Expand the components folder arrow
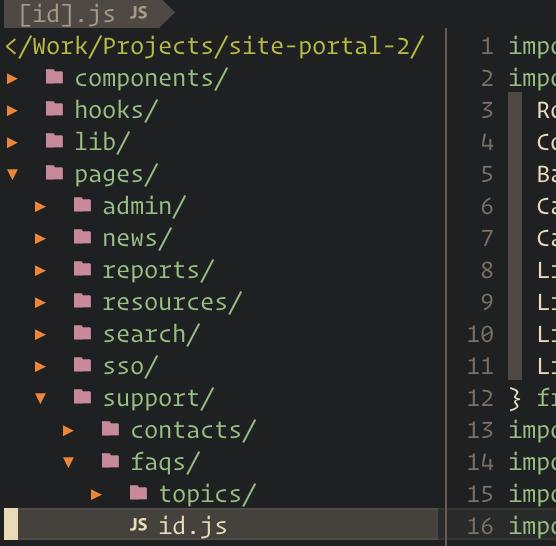This screenshot has width=556, height=546. point(12,78)
